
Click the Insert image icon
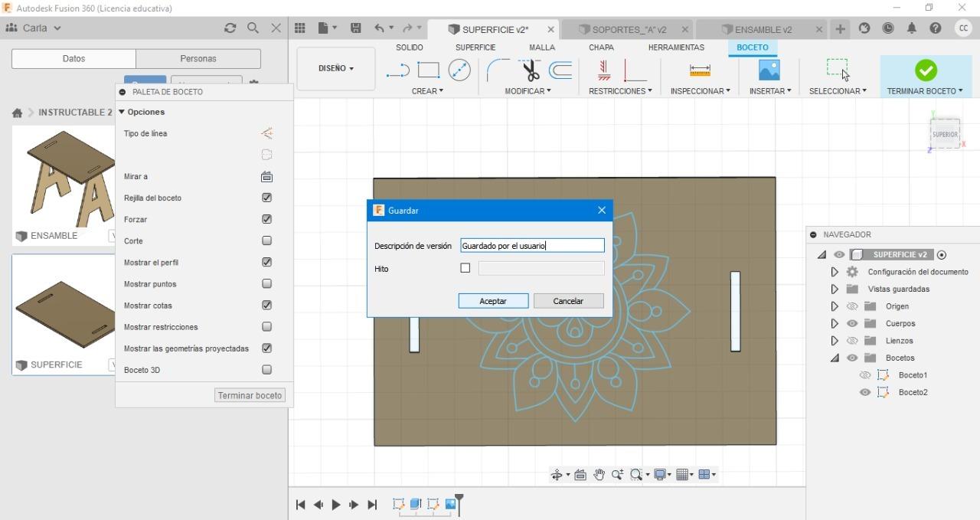(769, 70)
